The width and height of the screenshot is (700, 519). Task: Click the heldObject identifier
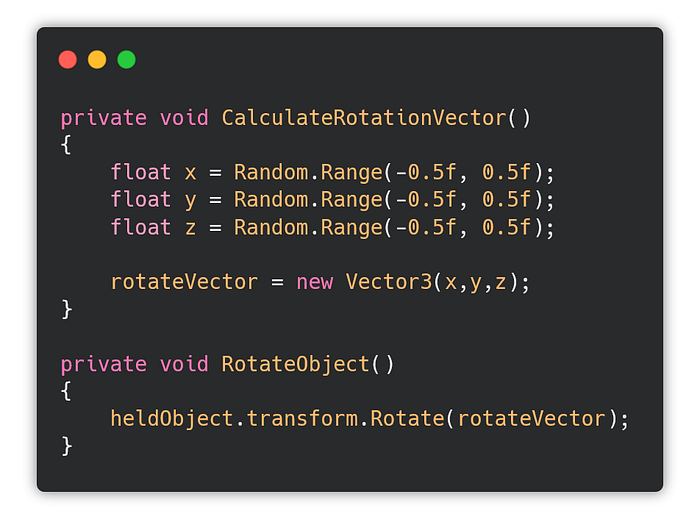172,418
